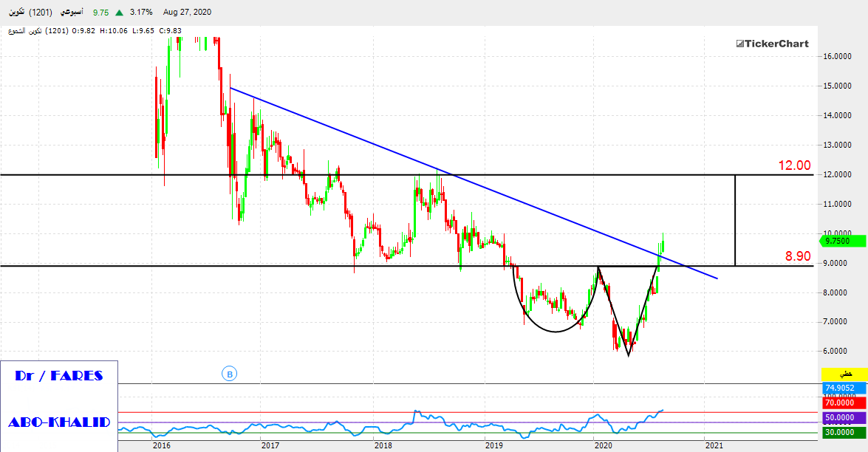Click the (1201) ticker code in top header
This screenshot has width=868, height=452.
(x=41, y=12)
